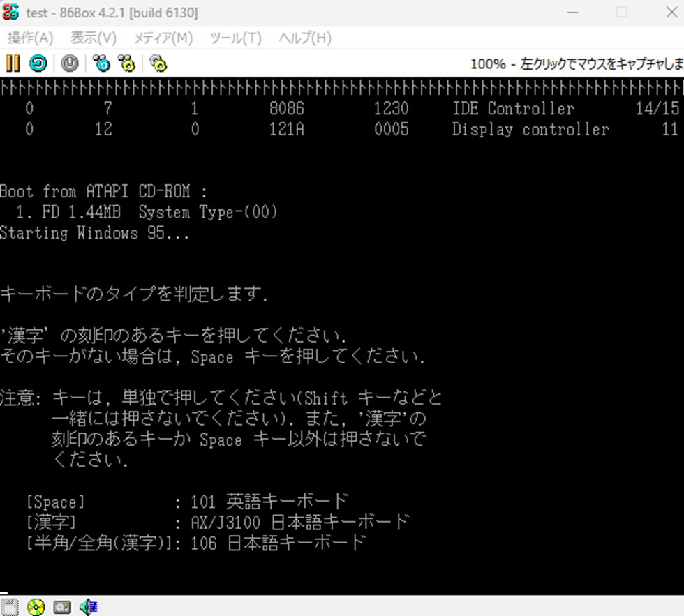
Task: Open the 表示 menu
Action: click(93, 38)
